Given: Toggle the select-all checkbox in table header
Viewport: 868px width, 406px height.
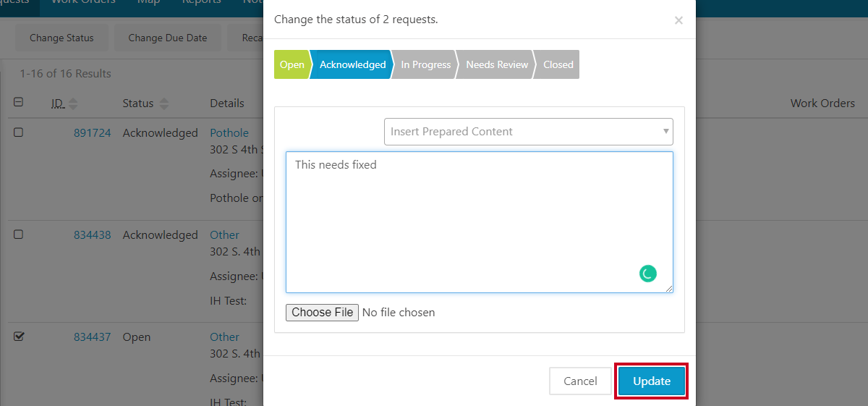Looking at the screenshot, I should [19, 103].
